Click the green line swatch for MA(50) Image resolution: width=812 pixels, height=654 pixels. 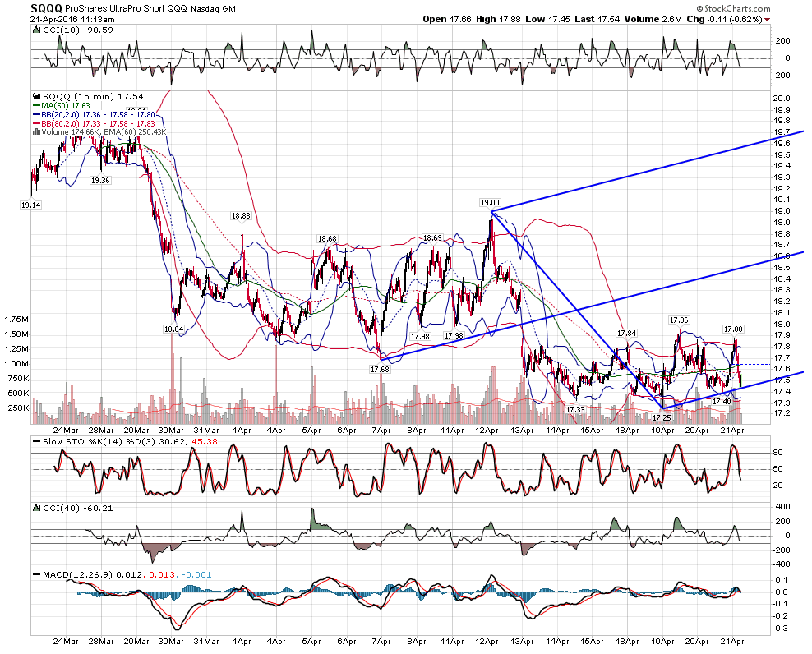click(36, 106)
